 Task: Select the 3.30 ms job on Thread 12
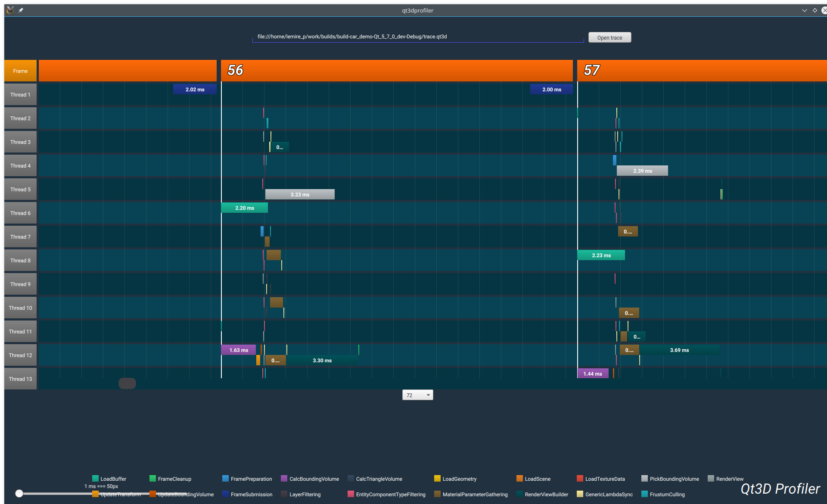pos(322,361)
